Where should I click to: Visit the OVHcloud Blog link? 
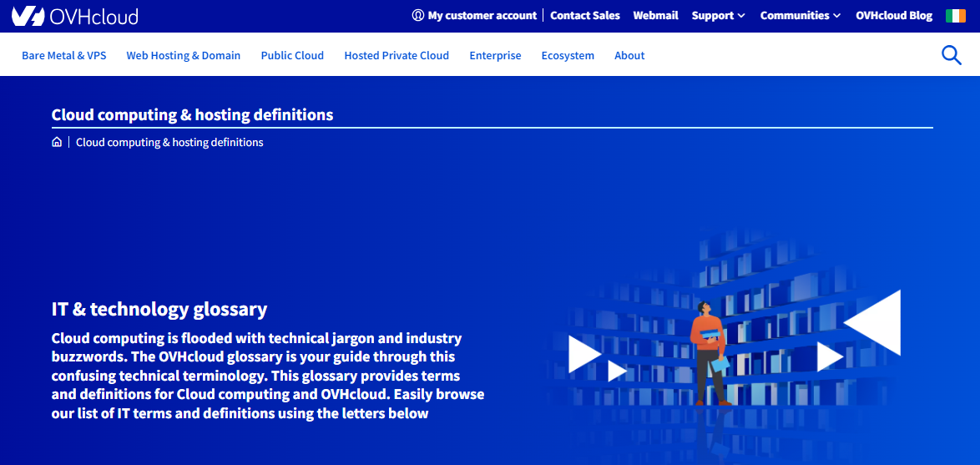pos(894,16)
